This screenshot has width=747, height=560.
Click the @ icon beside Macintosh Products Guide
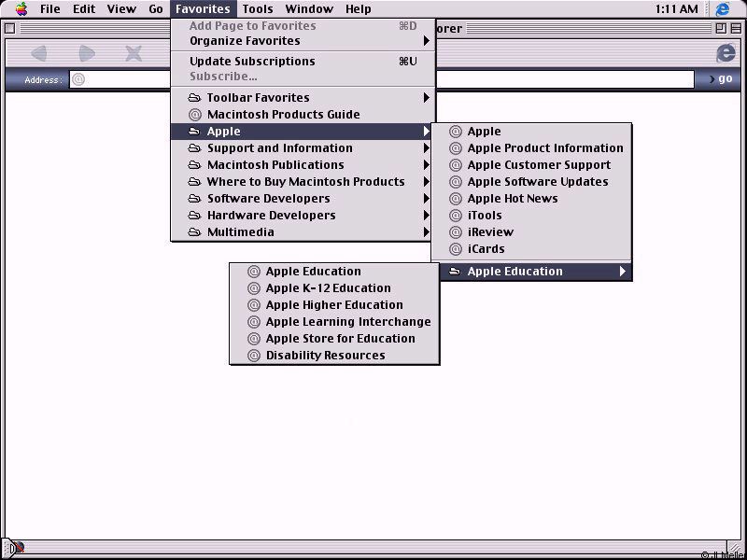pos(195,115)
